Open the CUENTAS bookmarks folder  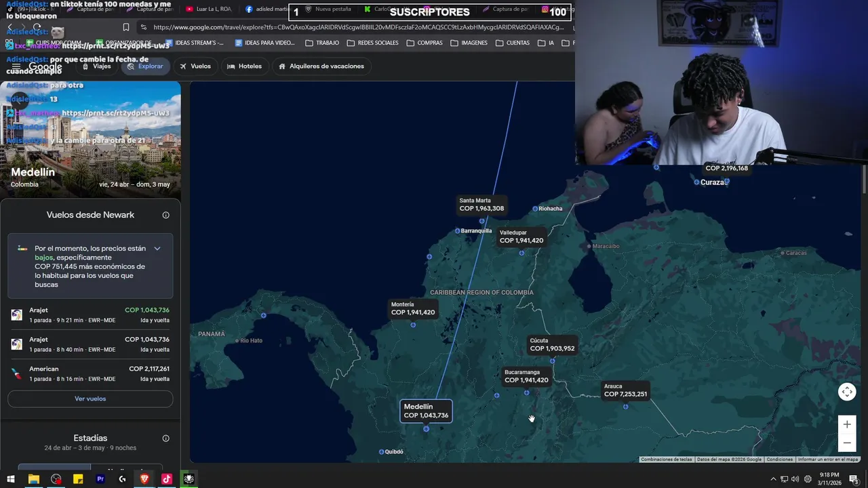[513, 43]
